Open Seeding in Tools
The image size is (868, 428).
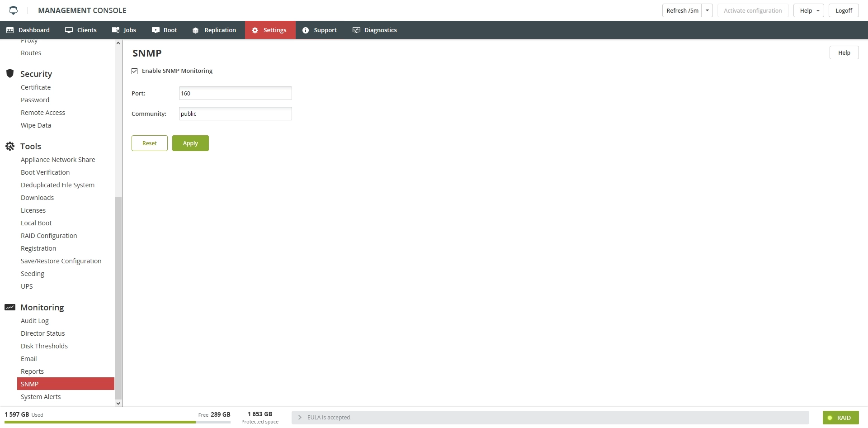click(33, 274)
